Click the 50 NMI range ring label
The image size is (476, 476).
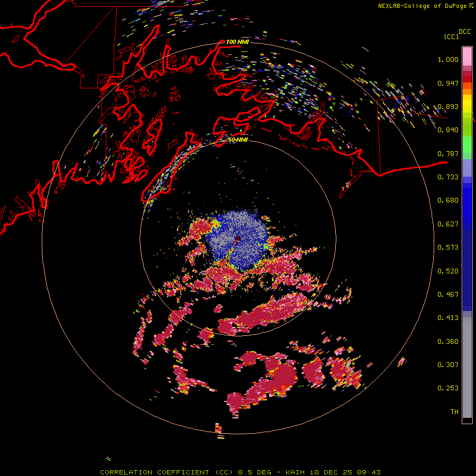coord(238,140)
